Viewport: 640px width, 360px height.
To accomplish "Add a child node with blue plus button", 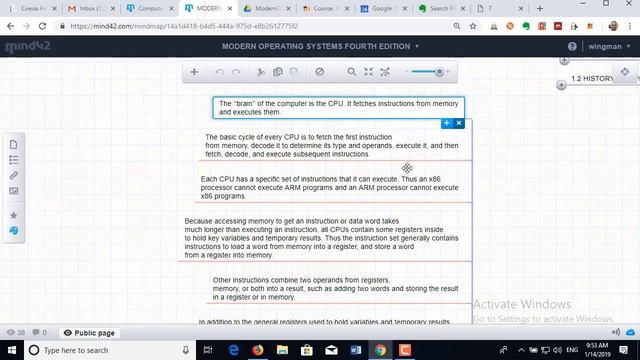I will tap(447, 123).
